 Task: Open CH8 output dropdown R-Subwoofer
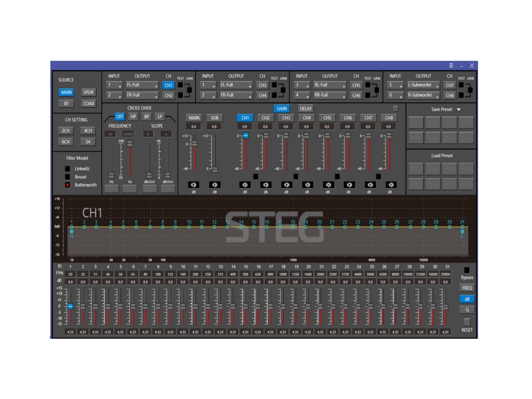(423, 96)
